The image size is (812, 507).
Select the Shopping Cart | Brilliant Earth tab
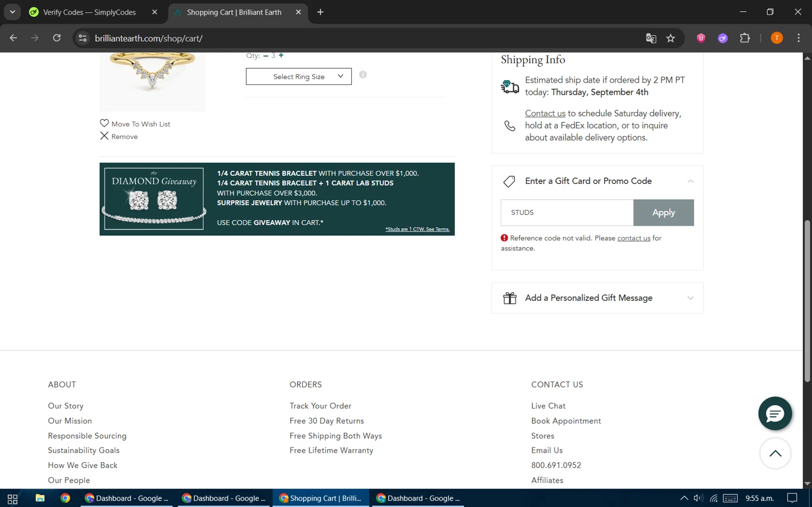[x=234, y=12]
